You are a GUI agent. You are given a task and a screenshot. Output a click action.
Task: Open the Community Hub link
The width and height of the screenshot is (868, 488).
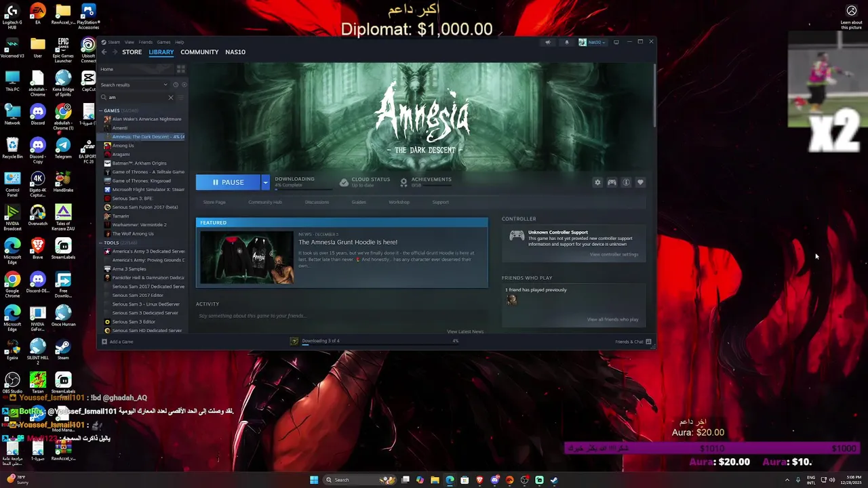pyautogui.click(x=265, y=202)
